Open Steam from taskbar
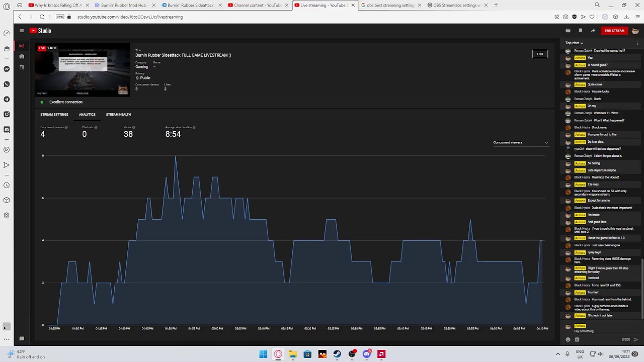Screen dimensions: 644x362 (x=337, y=354)
